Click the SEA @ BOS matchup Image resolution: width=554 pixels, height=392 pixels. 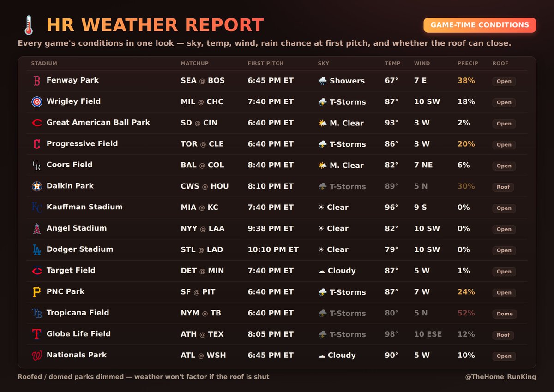pos(203,81)
